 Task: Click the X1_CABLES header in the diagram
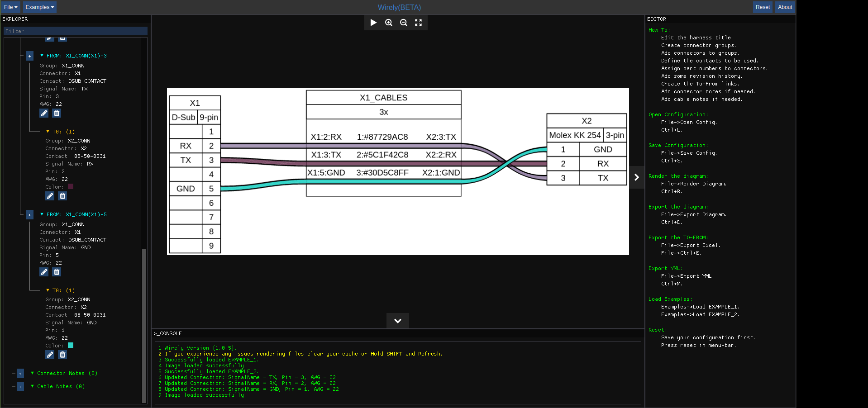(x=383, y=98)
